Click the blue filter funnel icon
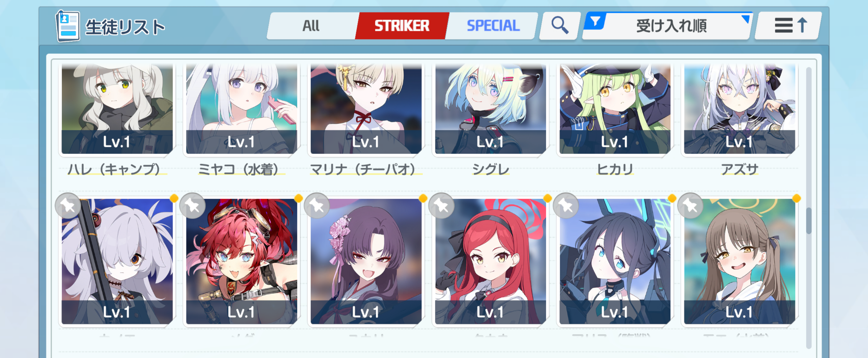This screenshot has height=358, width=868. point(595,22)
